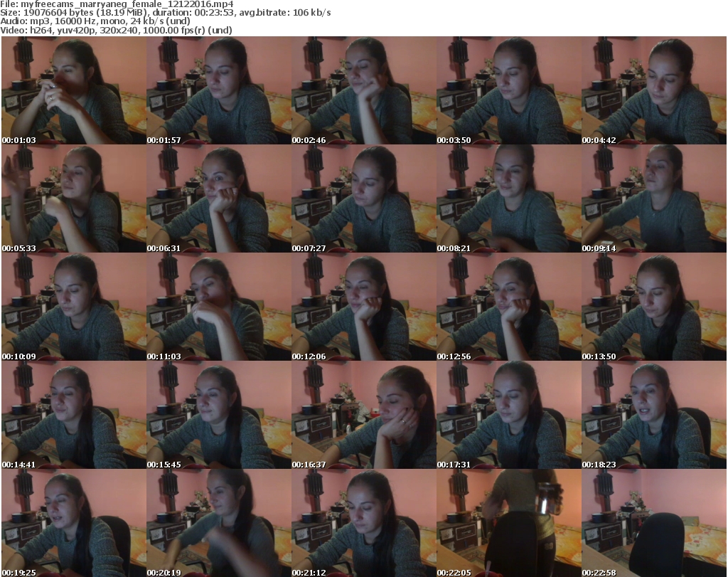Open the frame at 00:05:33
The height and width of the screenshot is (577, 728).
[74, 198]
